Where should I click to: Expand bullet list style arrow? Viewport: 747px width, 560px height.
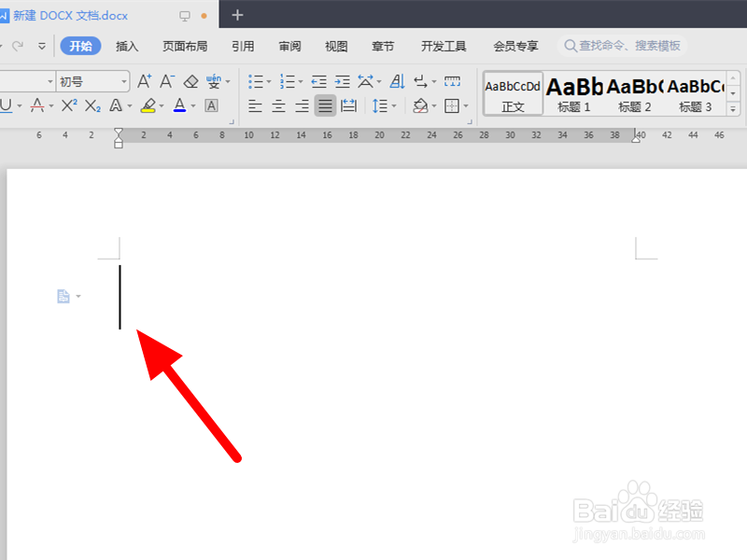click(x=269, y=82)
